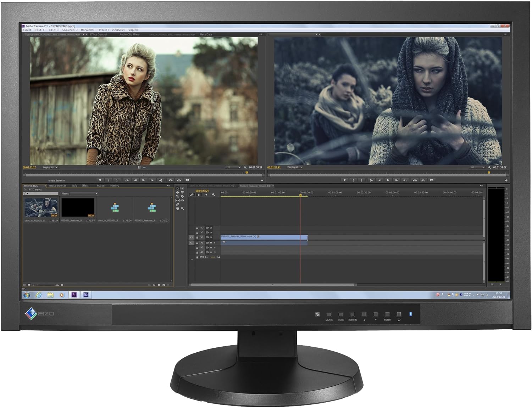Export a frame from the Program monitor
This screenshot has height=408, width=532.
click(432, 180)
